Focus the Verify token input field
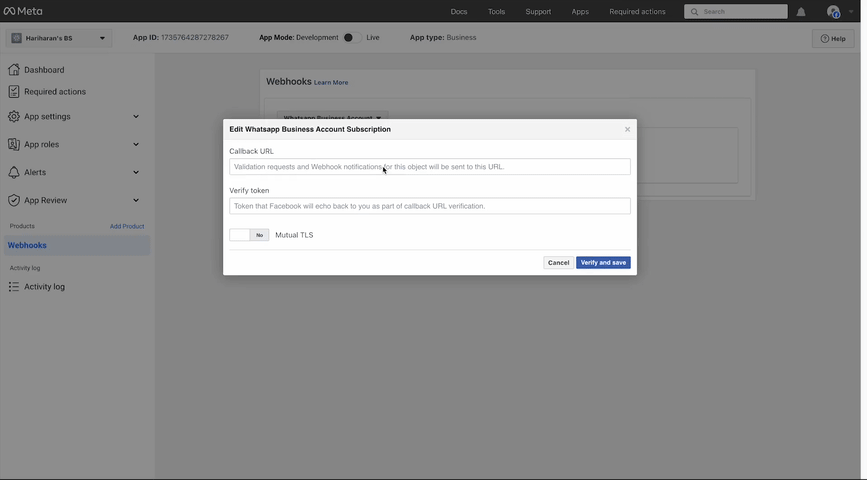 (x=430, y=206)
